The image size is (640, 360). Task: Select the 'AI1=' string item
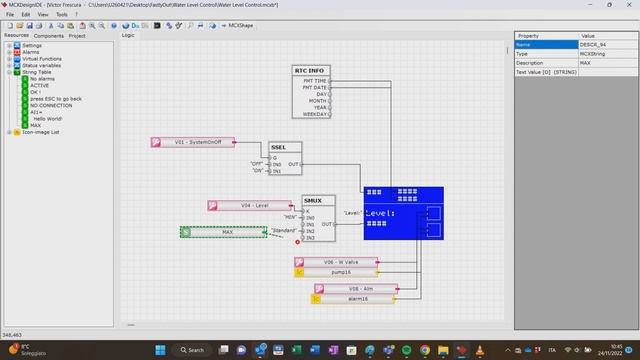(x=36, y=112)
